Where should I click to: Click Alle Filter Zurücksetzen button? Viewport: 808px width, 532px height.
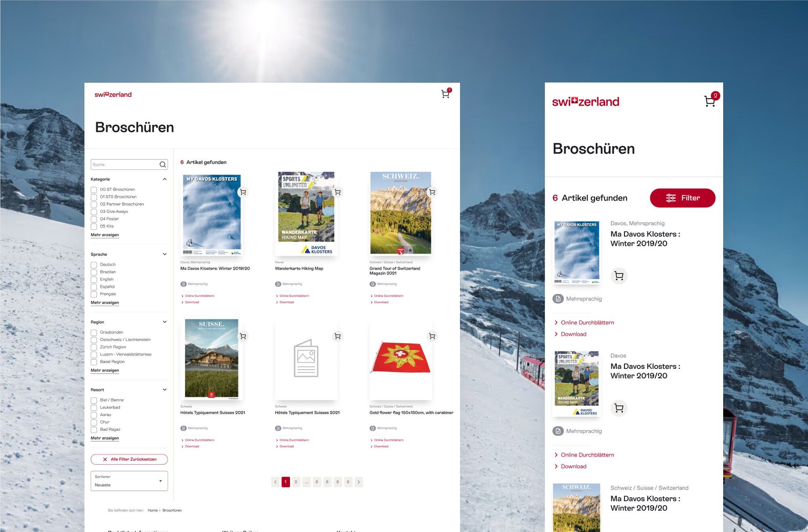129,459
